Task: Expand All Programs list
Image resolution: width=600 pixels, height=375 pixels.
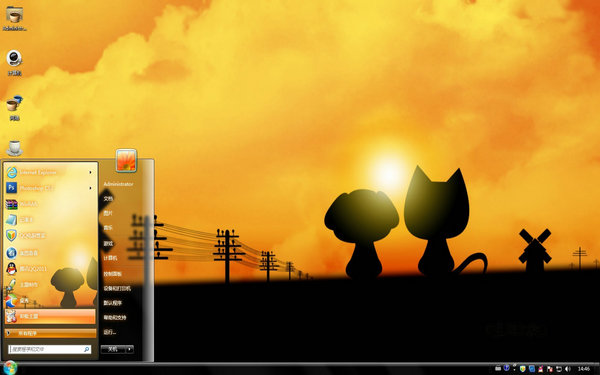Action: (50, 333)
